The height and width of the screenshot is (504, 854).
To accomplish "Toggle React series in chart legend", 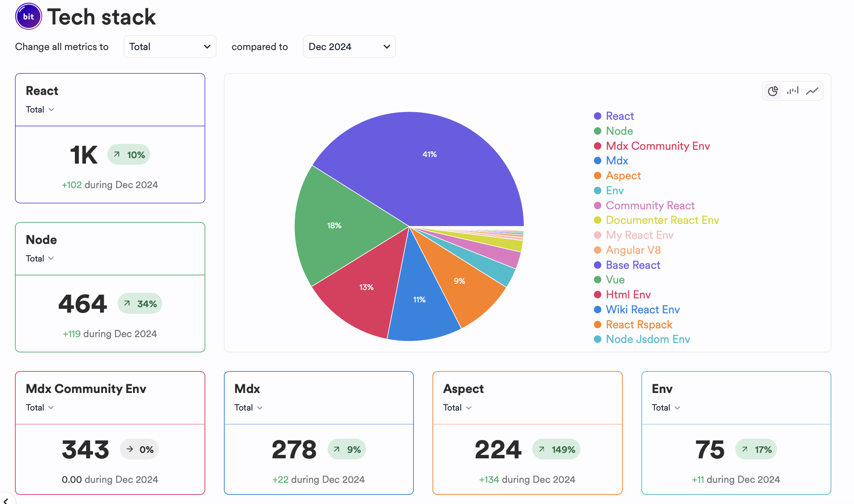I will [x=614, y=116].
